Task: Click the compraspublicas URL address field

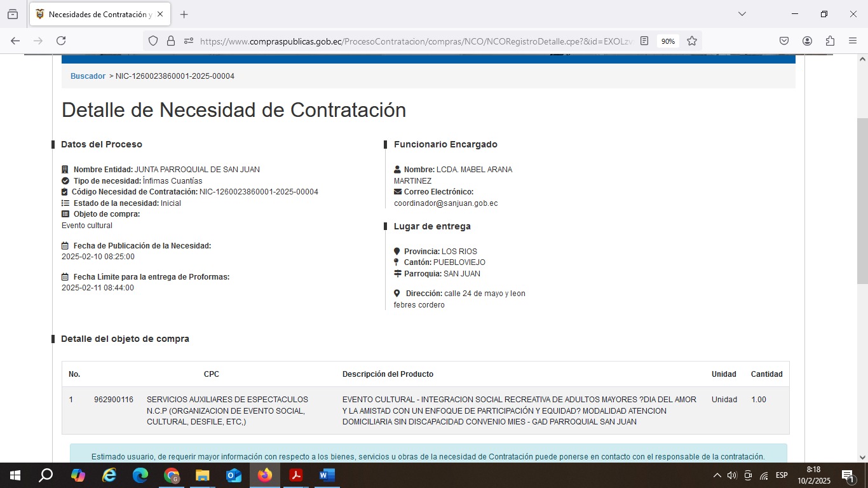Action: pos(413,41)
